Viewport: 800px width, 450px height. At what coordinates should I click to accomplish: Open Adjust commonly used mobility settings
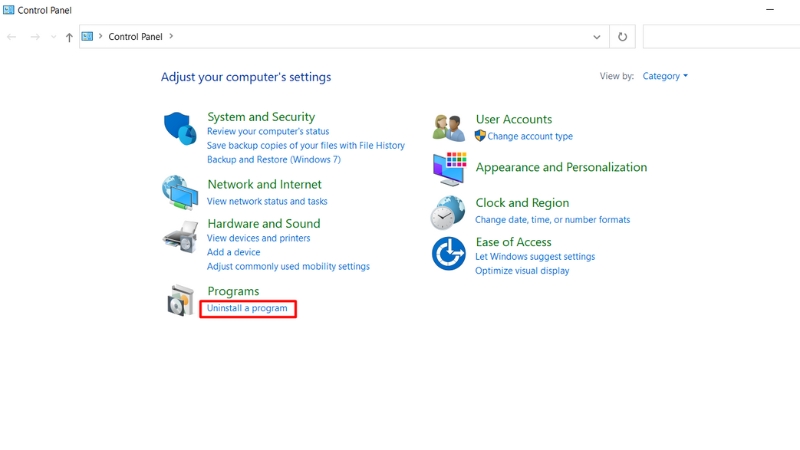click(x=288, y=266)
